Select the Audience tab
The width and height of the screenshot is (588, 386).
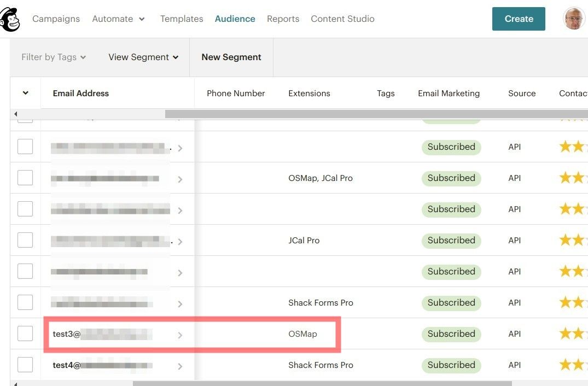(x=235, y=19)
